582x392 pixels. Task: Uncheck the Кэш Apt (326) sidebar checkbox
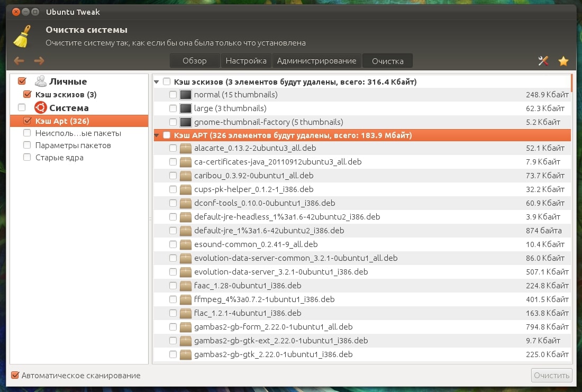(27, 120)
